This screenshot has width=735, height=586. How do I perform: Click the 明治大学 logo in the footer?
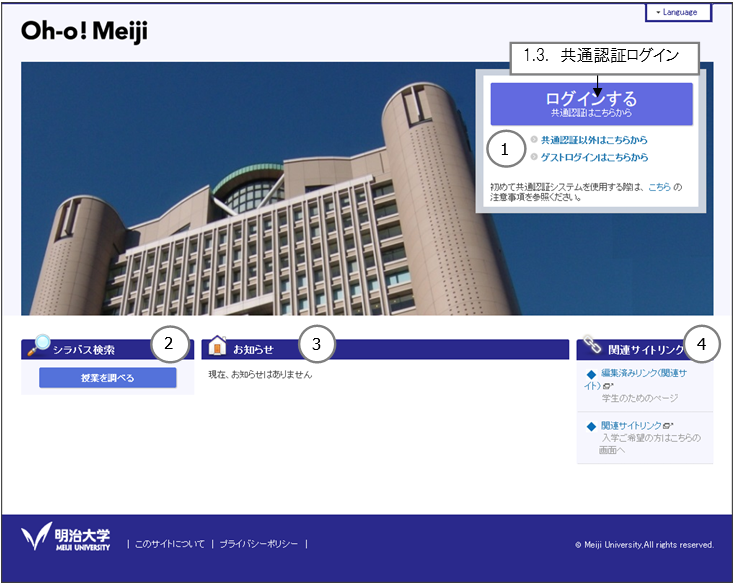pos(66,537)
